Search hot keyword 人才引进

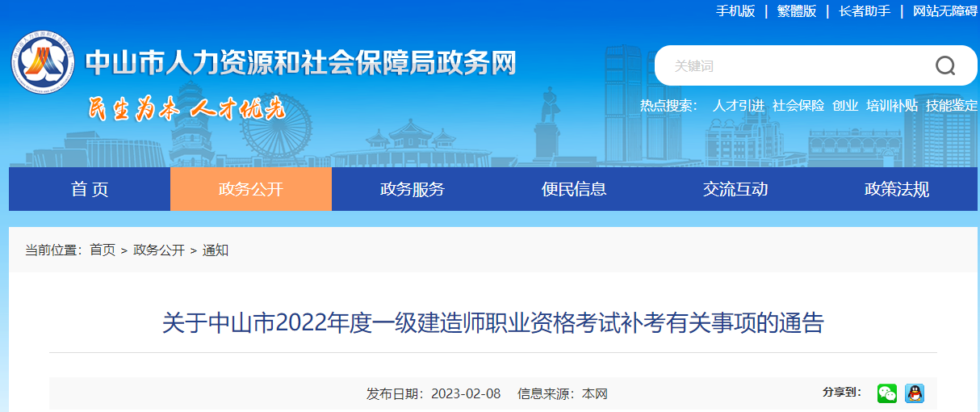738,106
